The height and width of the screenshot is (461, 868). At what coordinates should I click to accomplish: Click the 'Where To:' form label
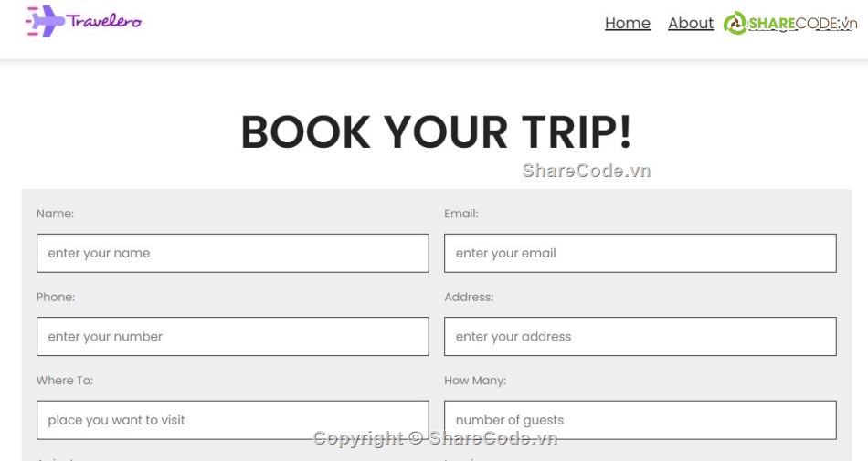pyautogui.click(x=65, y=381)
